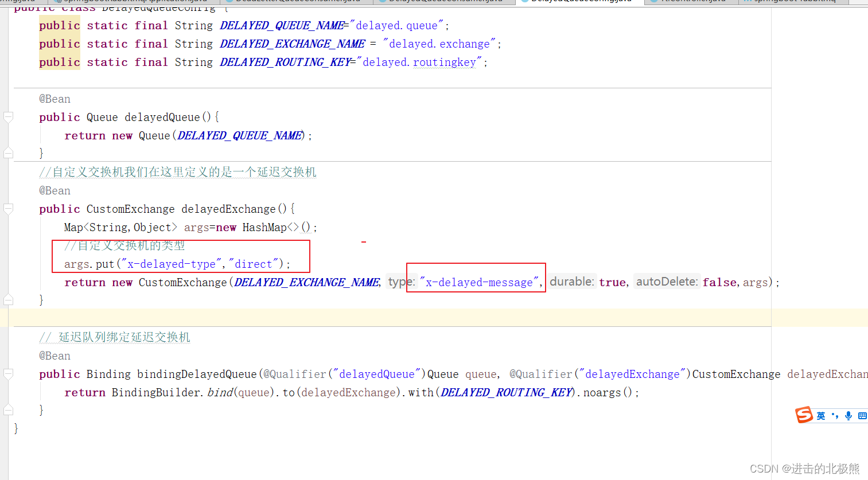Screen dimensions: 868x480
Task: Click DELAYED_QUEUE_NAME inside new Queue()
Action: click(x=239, y=135)
